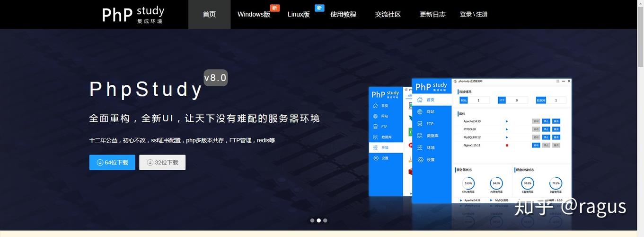Open the Linux版 menu item

click(299, 14)
